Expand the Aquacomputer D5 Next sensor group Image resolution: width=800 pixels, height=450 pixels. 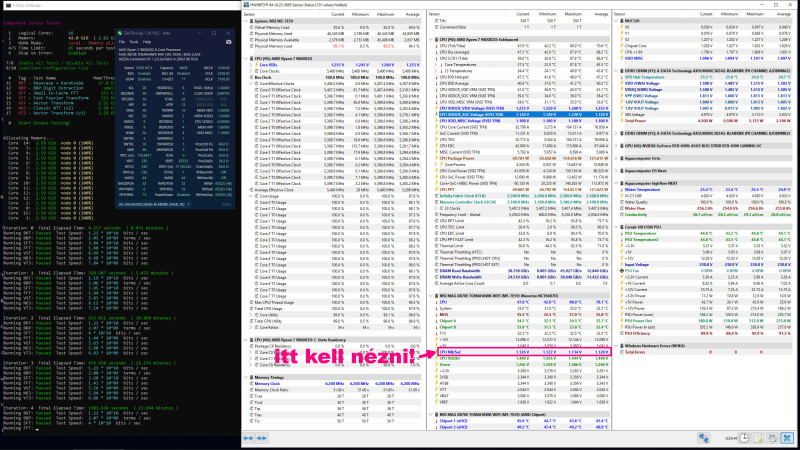616,171
